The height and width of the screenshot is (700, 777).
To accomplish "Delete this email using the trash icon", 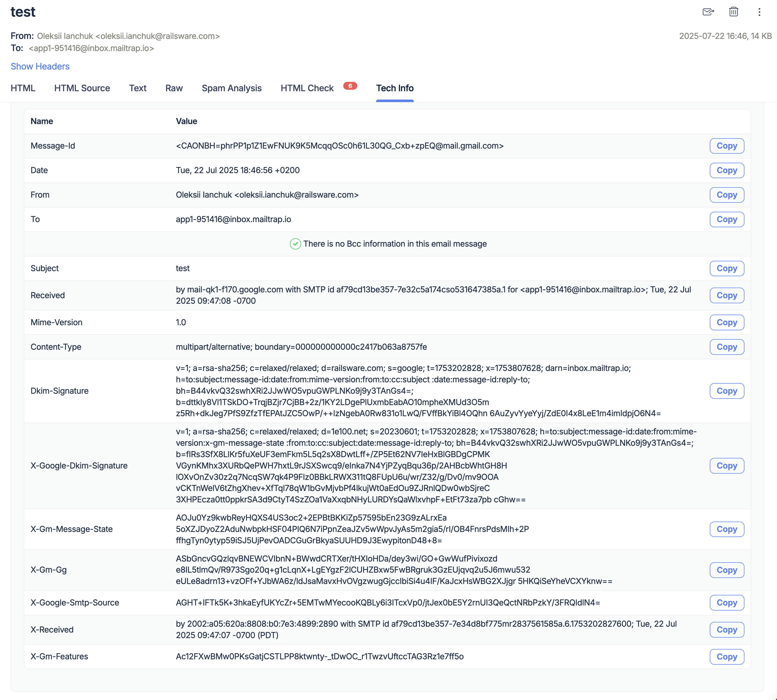I will click(733, 12).
